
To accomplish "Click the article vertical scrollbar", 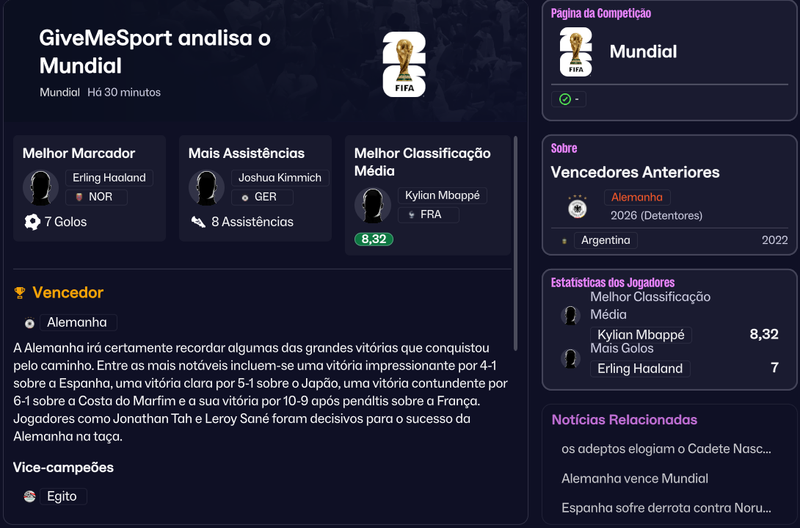I will click(x=515, y=243).
